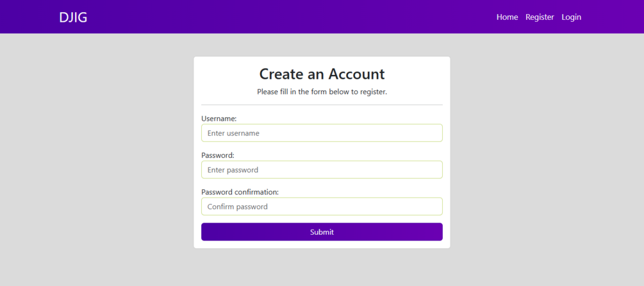Click the divider line under the subtitle
644x286 pixels.
coord(322,104)
